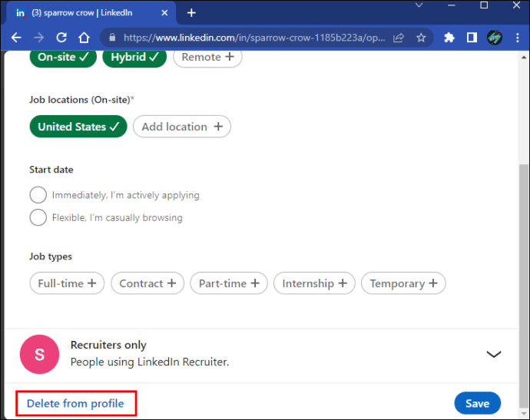Screen dimensions: 530x420
Task: Click the Delete from profile link
Action: [x=75, y=403]
